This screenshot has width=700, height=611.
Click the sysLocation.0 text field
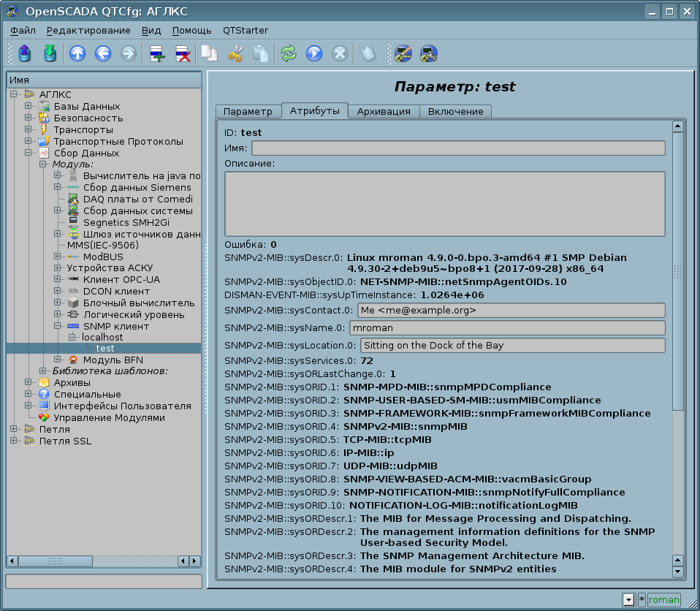(x=512, y=345)
